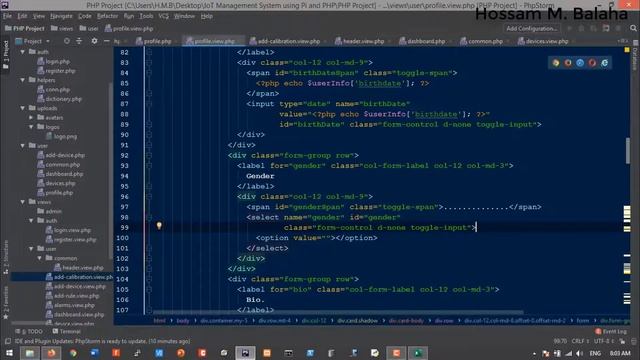The height and width of the screenshot is (360, 640).
Task: Click the locate target icon in Project panel
Action: click(67, 41)
